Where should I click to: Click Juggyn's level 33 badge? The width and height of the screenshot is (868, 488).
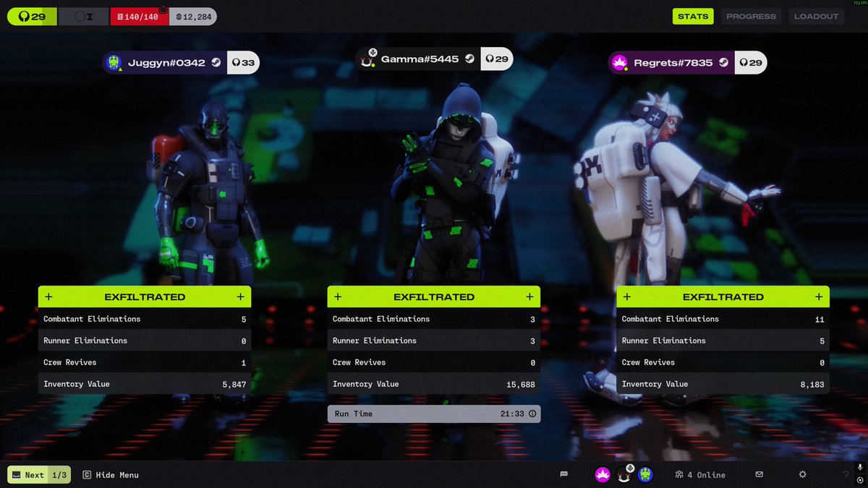tap(243, 63)
